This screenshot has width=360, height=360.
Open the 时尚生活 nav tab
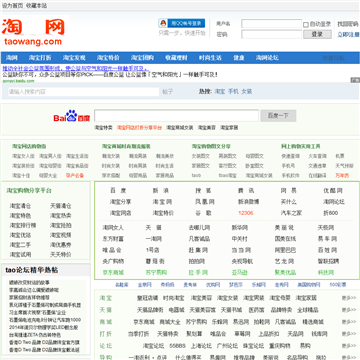pyautogui.click(x=210, y=58)
